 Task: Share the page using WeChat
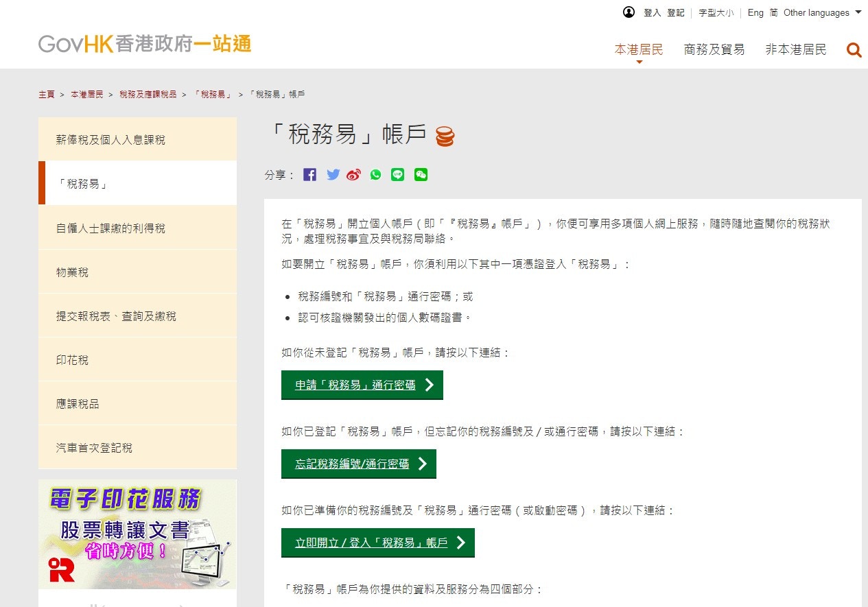[421, 174]
